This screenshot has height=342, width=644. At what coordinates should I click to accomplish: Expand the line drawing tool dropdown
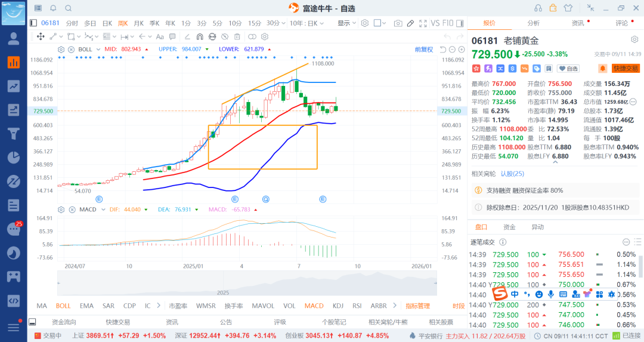tap(61, 36)
